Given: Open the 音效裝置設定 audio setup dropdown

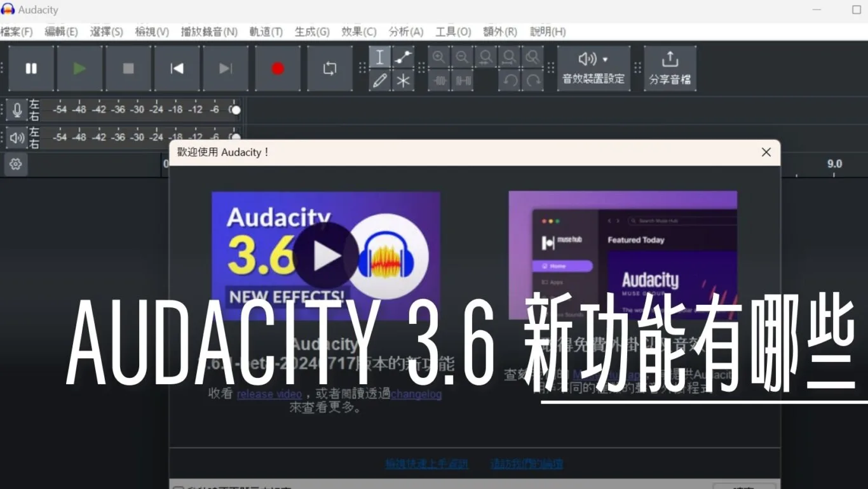Looking at the screenshot, I should click(x=593, y=69).
